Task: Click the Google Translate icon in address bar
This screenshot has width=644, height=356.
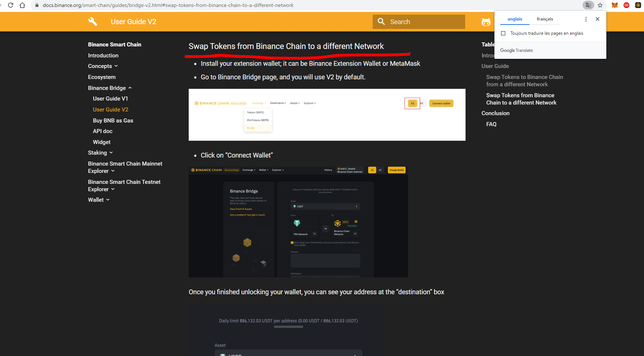Action: click(588, 5)
